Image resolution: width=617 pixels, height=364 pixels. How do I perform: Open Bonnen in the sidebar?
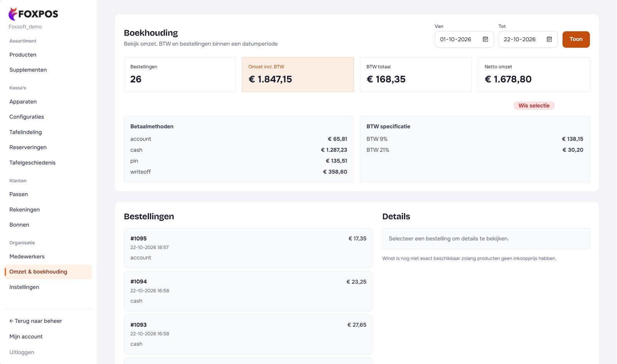[19, 225]
